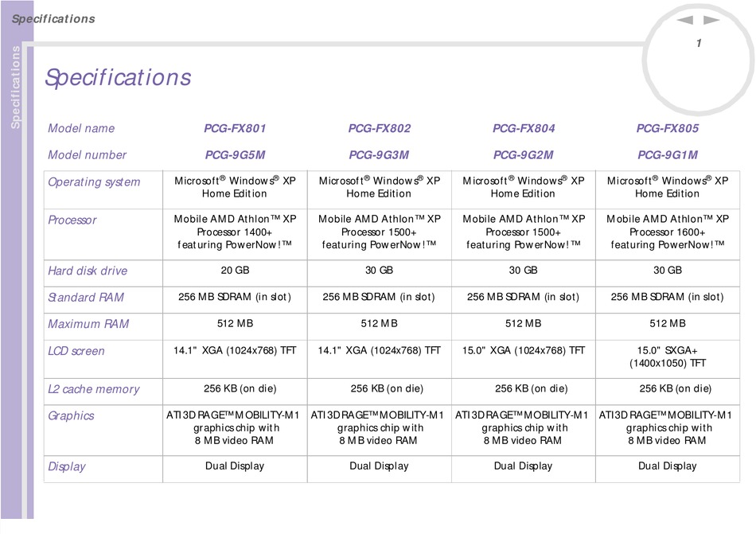Click the vertical Specifications sidebar label
Image resolution: width=756 pixels, height=534 pixels.
coord(15,88)
